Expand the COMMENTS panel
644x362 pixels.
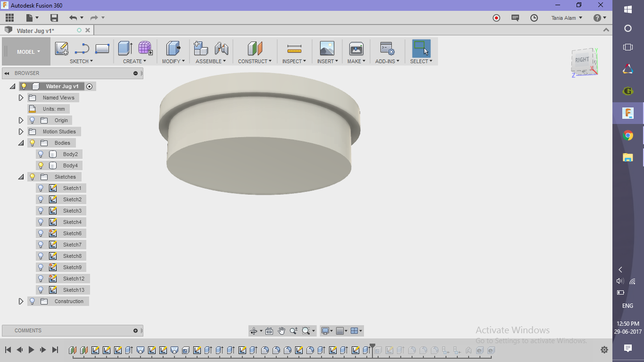[x=135, y=330]
